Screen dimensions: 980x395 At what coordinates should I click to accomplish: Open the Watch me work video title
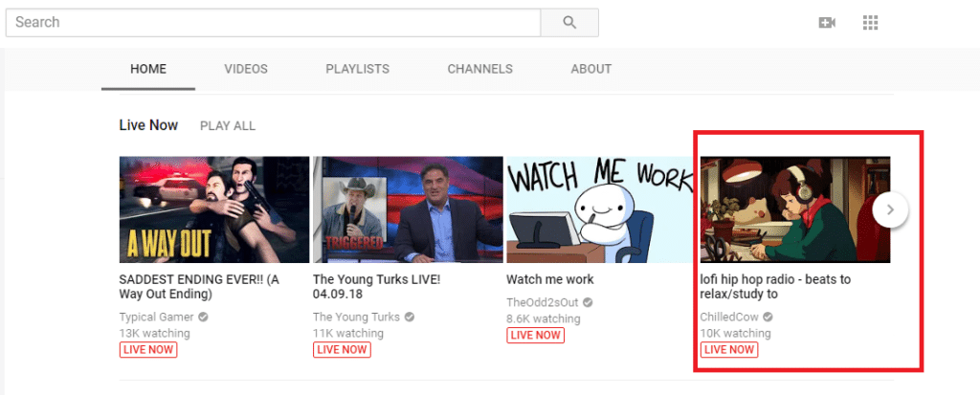(x=550, y=279)
